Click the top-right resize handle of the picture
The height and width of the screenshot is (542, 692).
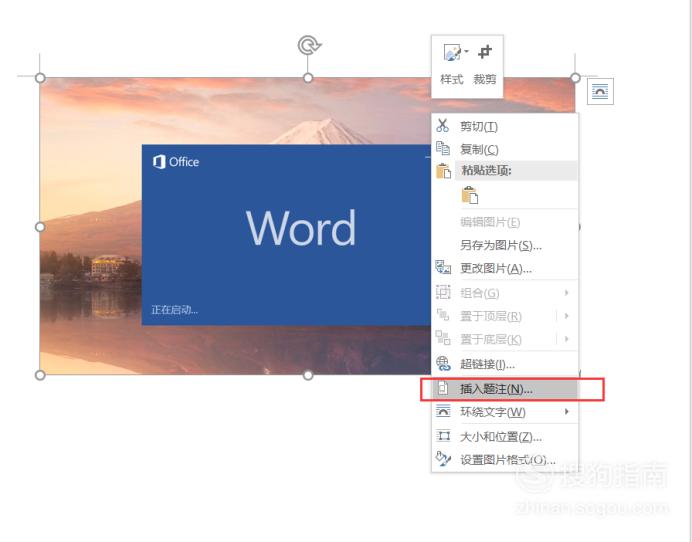coord(575,78)
